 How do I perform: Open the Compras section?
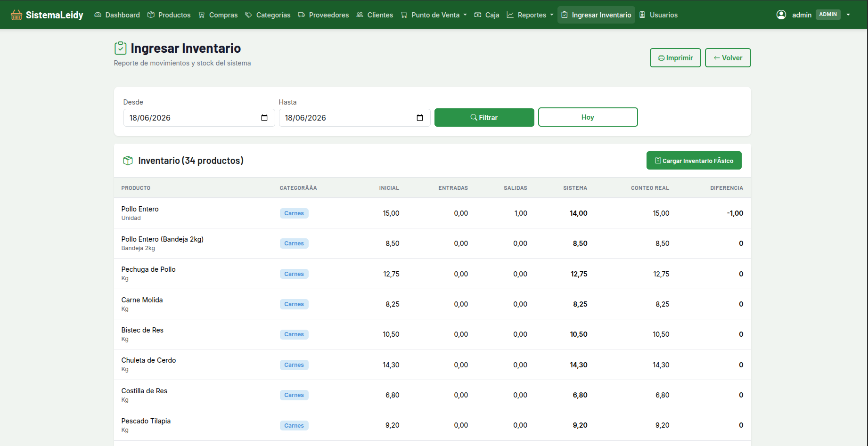click(218, 15)
